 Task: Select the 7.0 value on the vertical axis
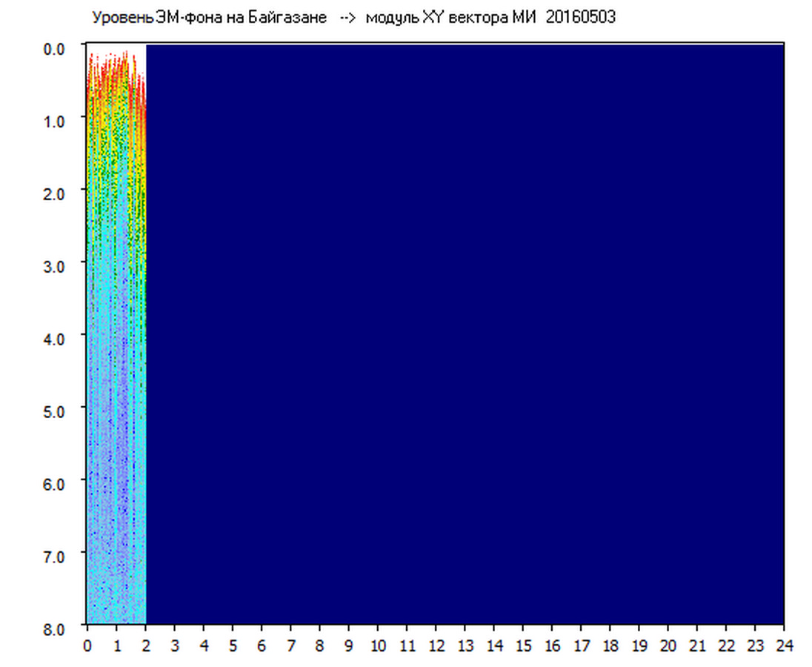[x=56, y=556]
